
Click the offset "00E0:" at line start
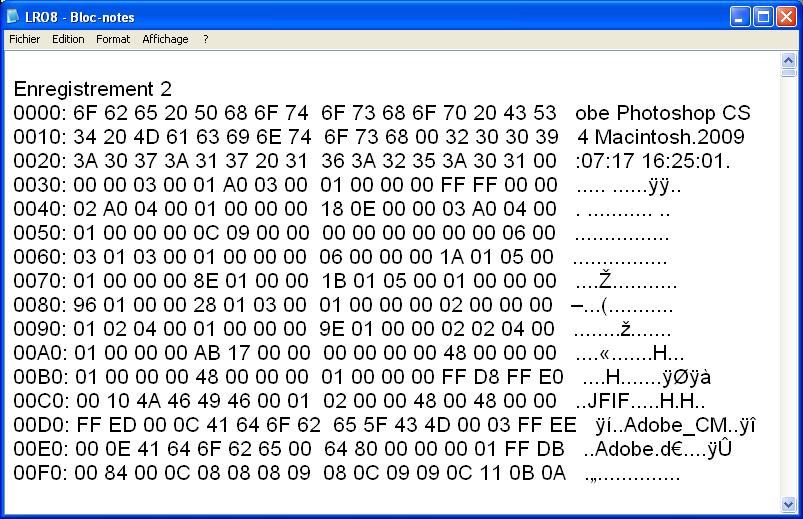coord(41,449)
